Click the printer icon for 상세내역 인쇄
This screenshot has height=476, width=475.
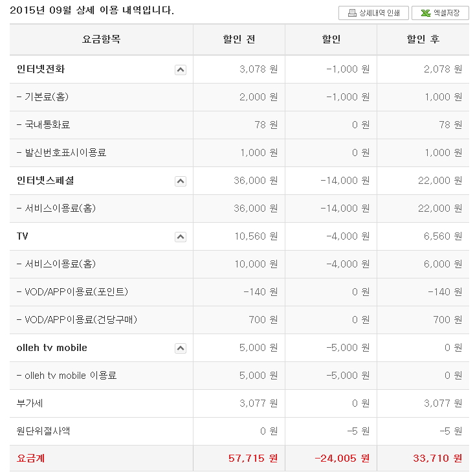pos(352,13)
